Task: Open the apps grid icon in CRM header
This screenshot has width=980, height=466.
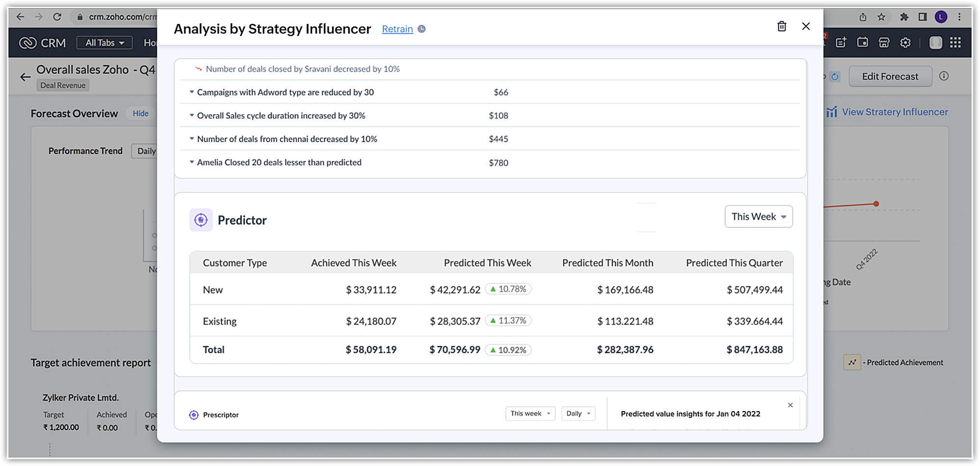Action: 955,43
